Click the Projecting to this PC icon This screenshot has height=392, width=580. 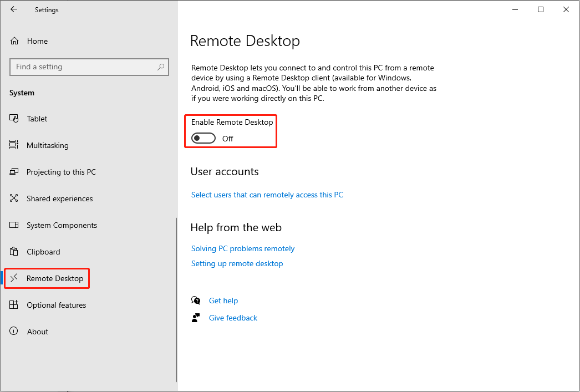[x=13, y=171]
